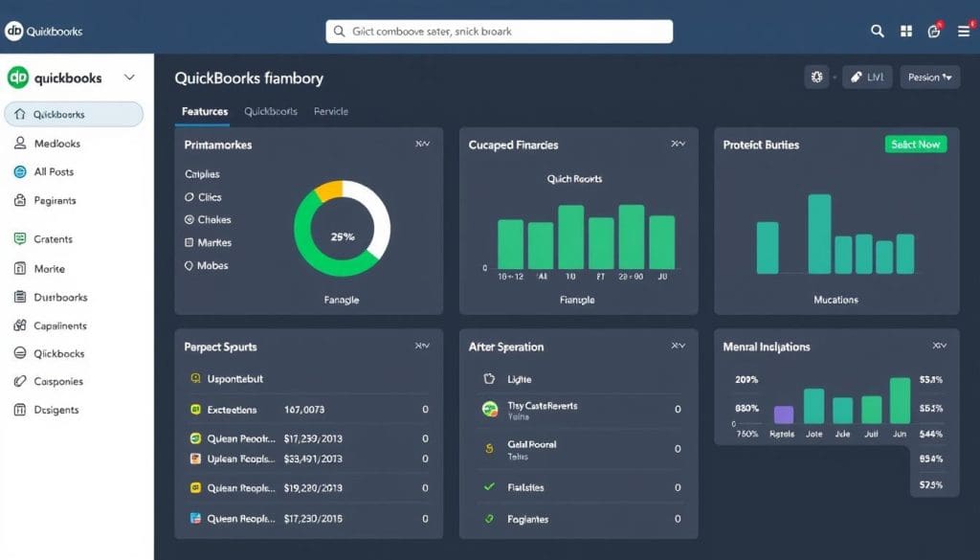Image resolution: width=980 pixels, height=560 pixels.
Task: Collapse the Cucaped Financies panel
Action: (678, 145)
